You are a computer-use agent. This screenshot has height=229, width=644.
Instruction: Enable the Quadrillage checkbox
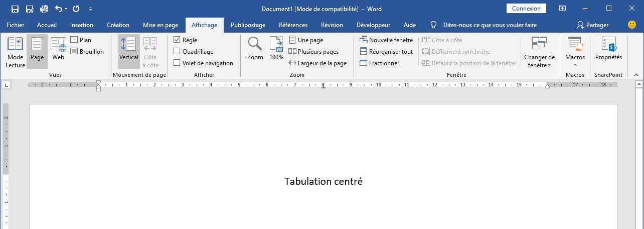pyautogui.click(x=177, y=52)
